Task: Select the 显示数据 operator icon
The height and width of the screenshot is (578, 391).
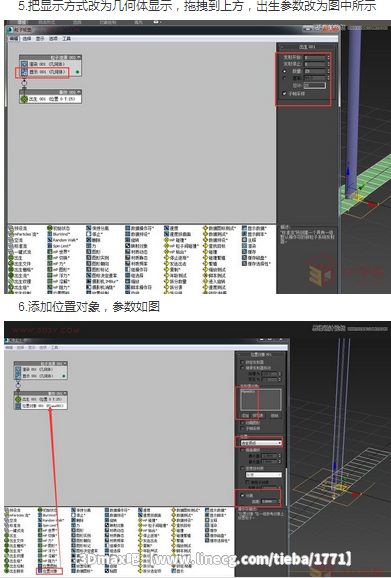Action: (x=244, y=228)
